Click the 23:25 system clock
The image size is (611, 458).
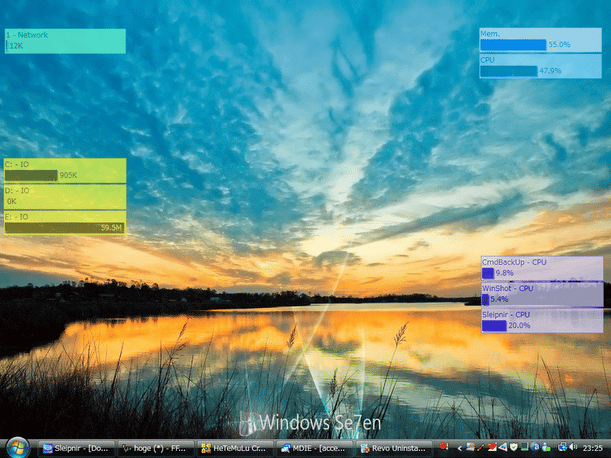pyautogui.click(x=592, y=448)
